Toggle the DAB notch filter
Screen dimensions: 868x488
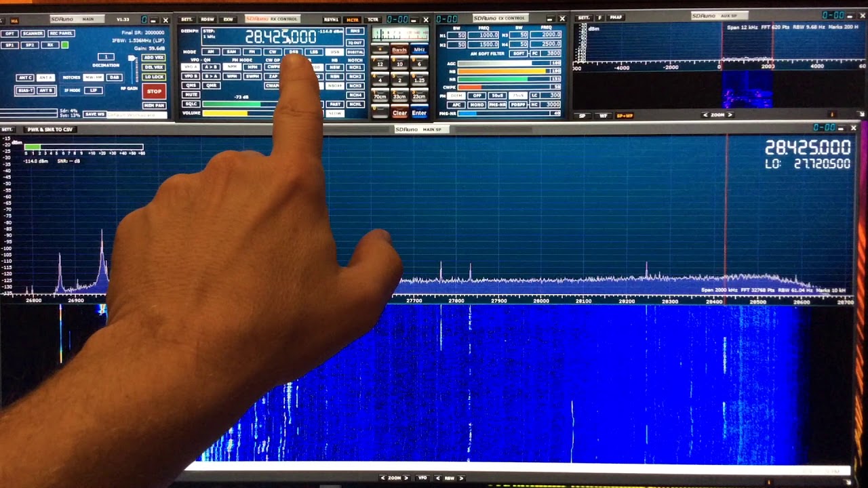[x=115, y=78]
